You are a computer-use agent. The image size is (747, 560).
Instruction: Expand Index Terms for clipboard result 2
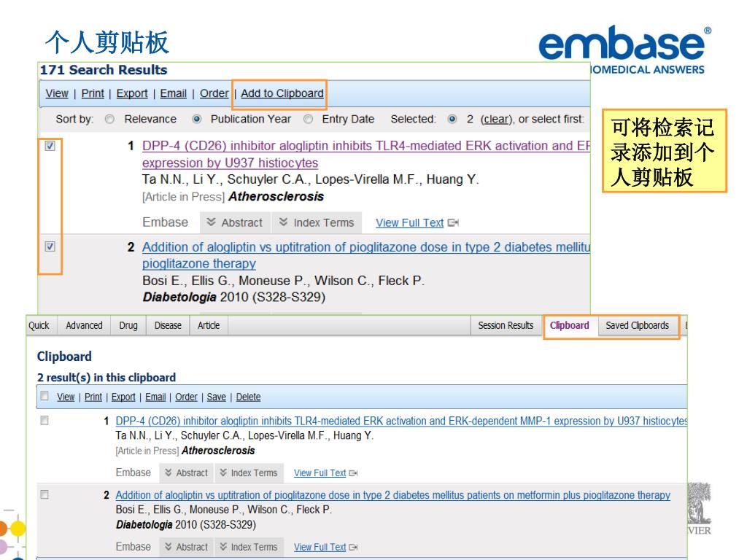[x=249, y=547]
